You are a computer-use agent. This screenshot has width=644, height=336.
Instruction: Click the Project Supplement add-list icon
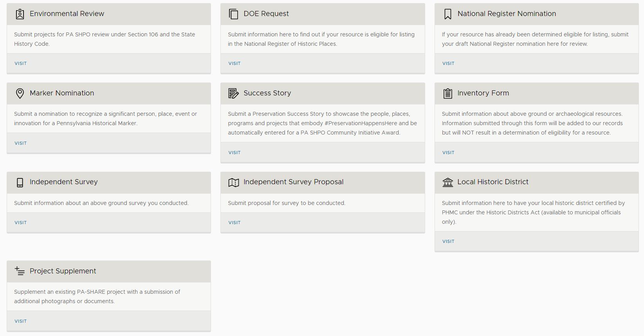(20, 271)
